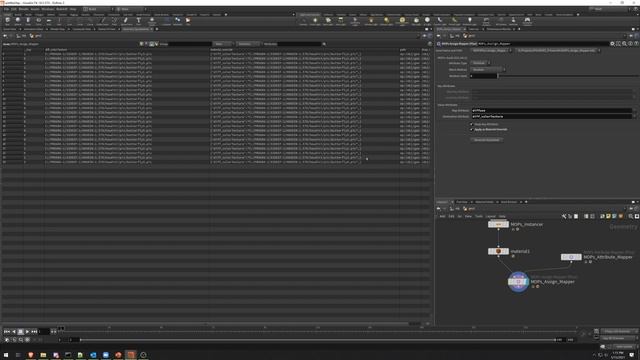640x360 pixels.
Task: Jump to the first frame
Action: [7, 332]
